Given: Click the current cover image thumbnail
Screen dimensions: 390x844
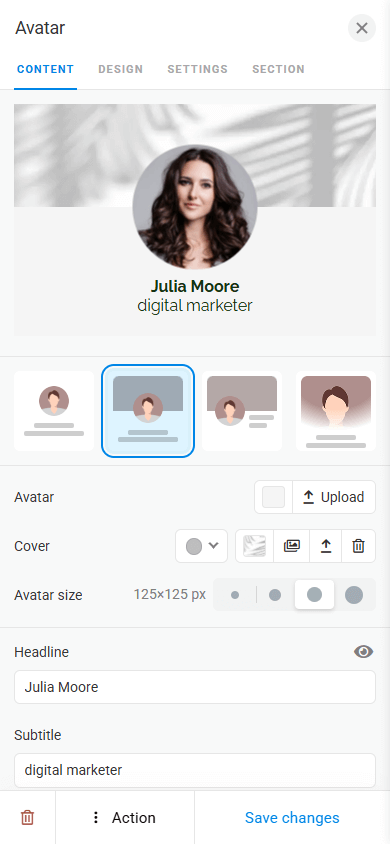Looking at the screenshot, I should pos(254,546).
